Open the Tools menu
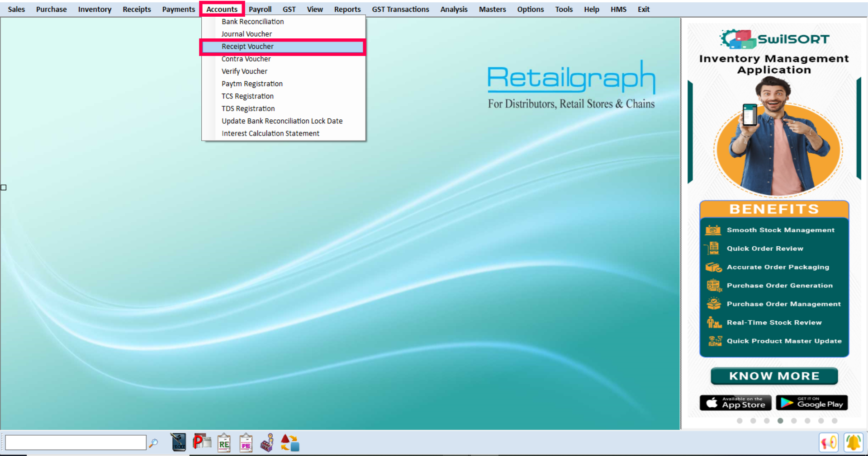Screen dimensions: 868x456 (x=564, y=9)
